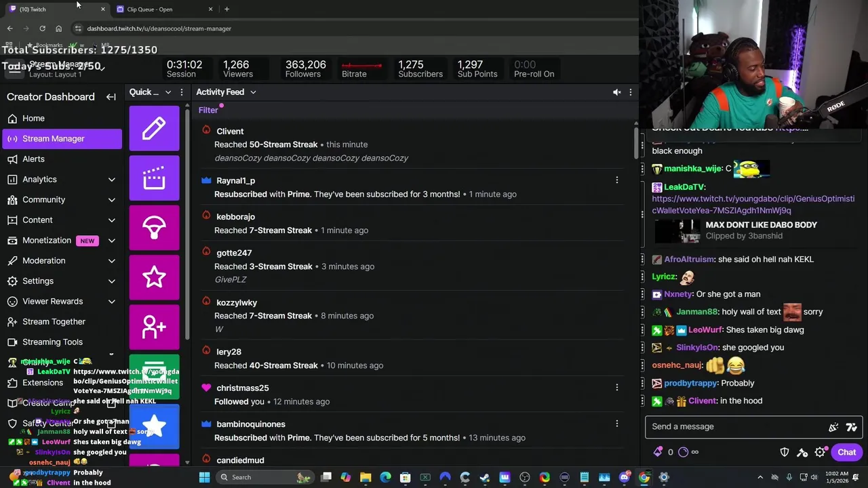The height and width of the screenshot is (488, 868).
Task: Click the Filter button in Activity Feed
Action: [x=208, y=110]
